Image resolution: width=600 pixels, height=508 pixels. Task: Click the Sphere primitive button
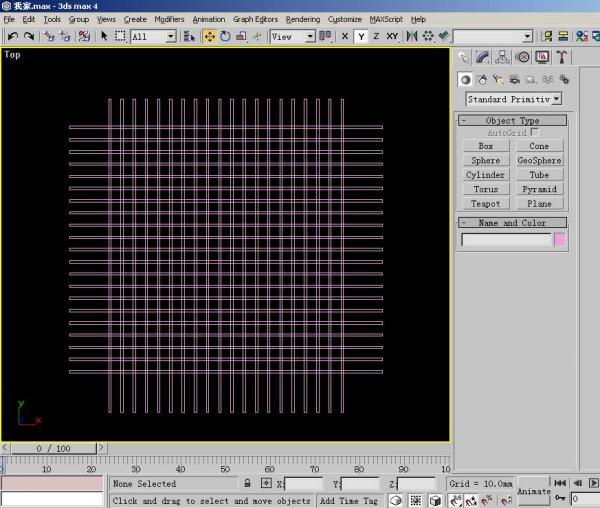(x=486, y=160)
